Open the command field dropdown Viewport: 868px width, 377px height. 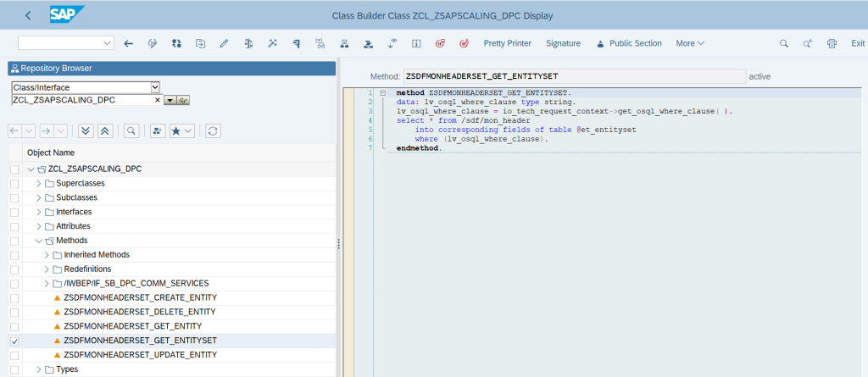[107, 43]
